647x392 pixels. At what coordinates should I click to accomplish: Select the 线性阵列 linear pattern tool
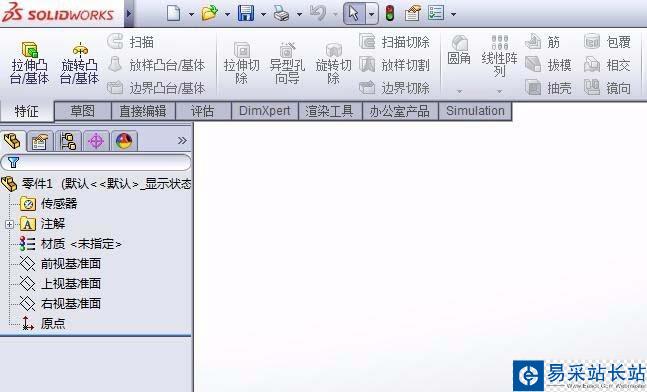499,56
